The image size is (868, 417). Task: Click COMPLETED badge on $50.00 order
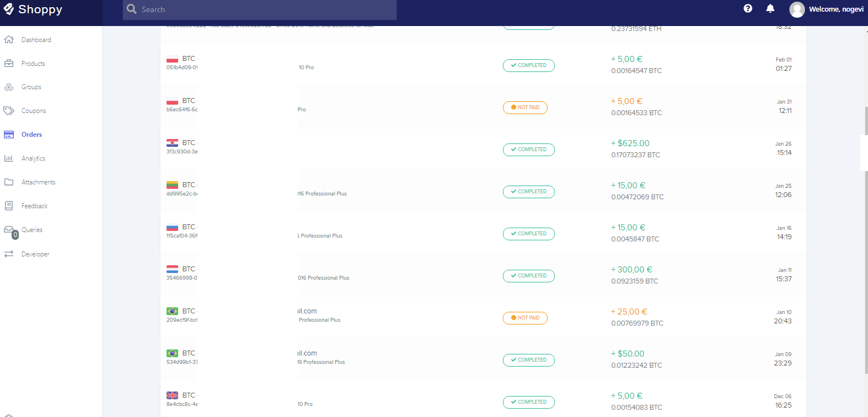coord(529,360)
